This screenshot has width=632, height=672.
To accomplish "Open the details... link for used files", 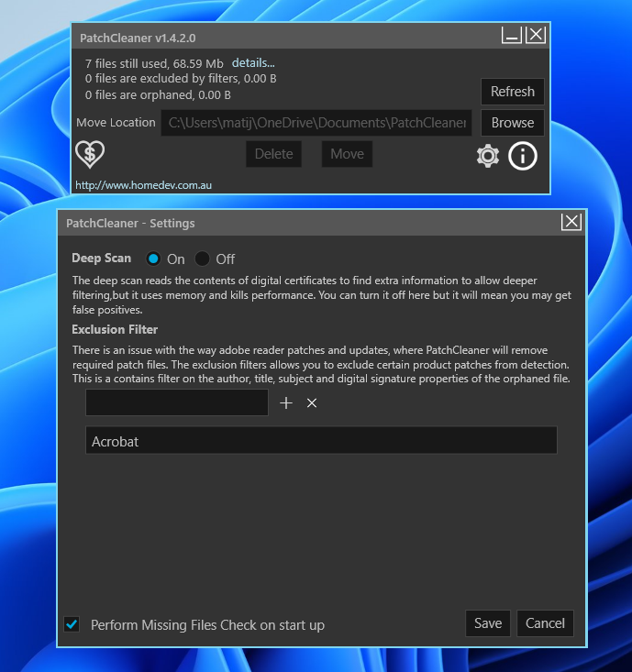I will tap(253, 63).
